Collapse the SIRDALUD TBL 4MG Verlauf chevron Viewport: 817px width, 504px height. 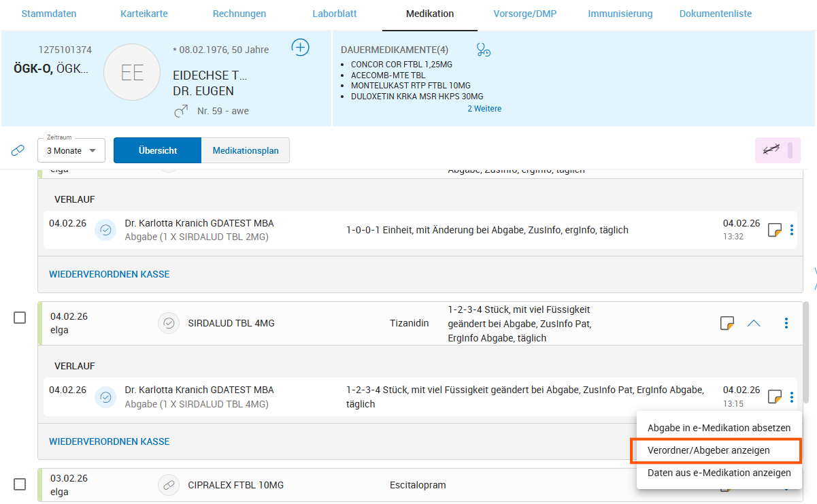pyautogui.click(x=753, y=323)
